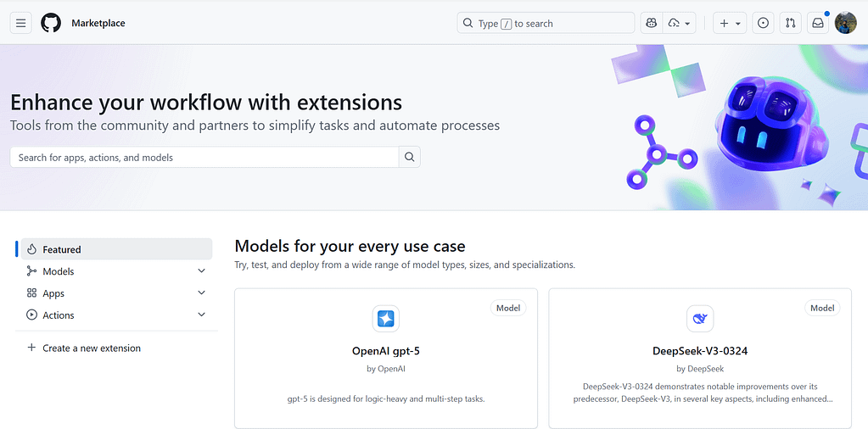Open the DeepSeek-V3-0324 model title link

[700, 350]
